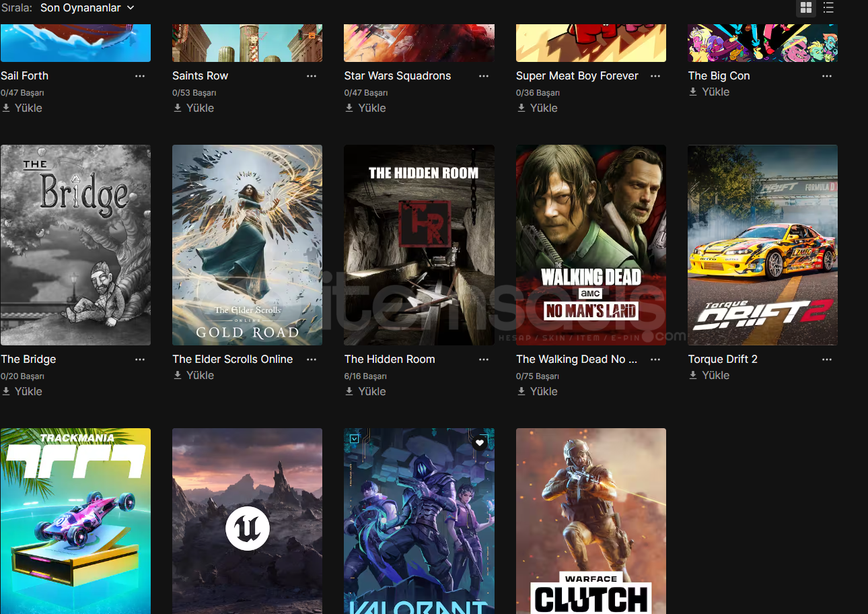Open the Super Meat Boy Forever cover image
Viewport: 868px width, 614px height.
[591, 43]
